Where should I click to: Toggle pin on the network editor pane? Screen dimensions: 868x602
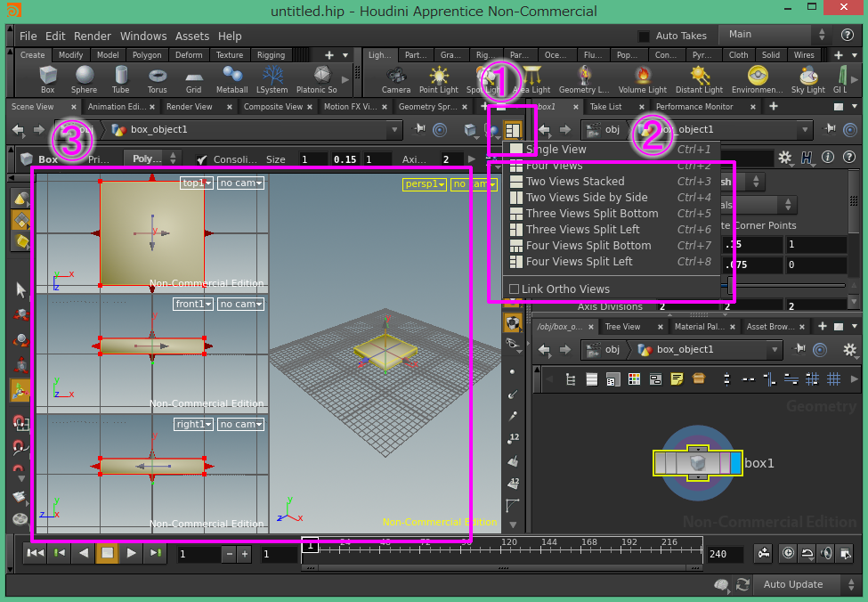point(799,349)
